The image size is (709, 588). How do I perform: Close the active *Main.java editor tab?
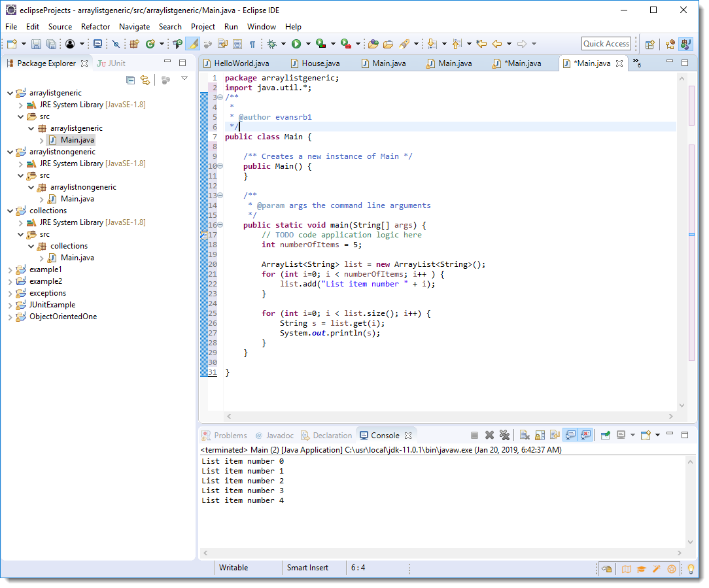619,63
